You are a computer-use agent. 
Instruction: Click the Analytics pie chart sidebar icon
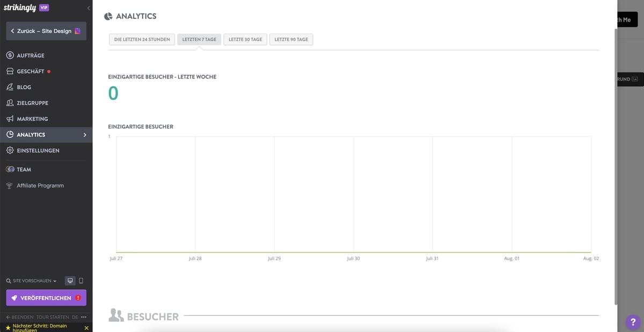click(10, 134)
